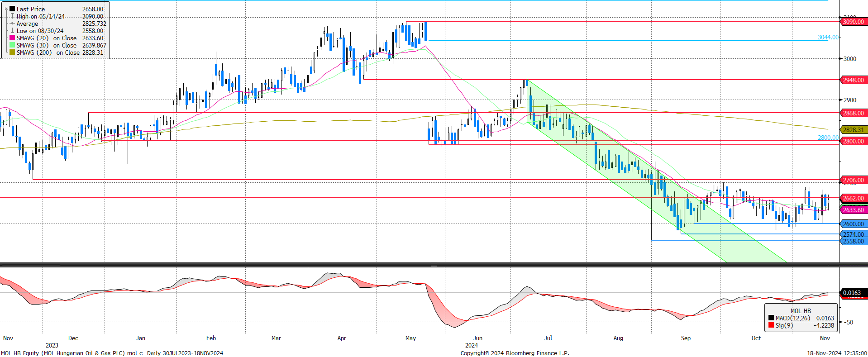868x357 pixels.
Task: Click the light green SMAVG (30) swatch
Action: tap(12, 45)
